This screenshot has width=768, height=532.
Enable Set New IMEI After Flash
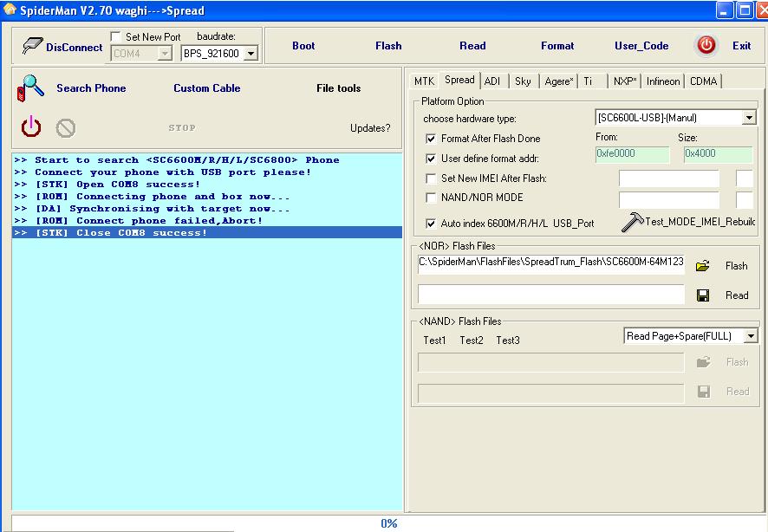[431, 178]
